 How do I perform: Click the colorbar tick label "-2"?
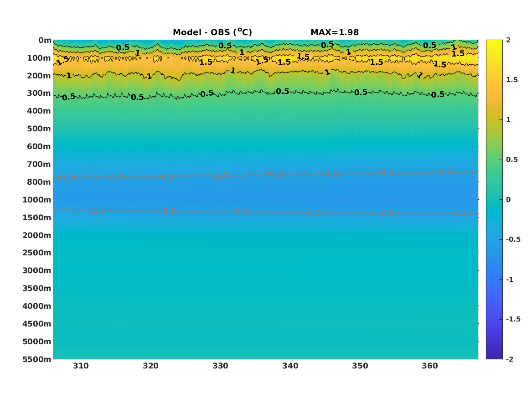coord(510,359)
